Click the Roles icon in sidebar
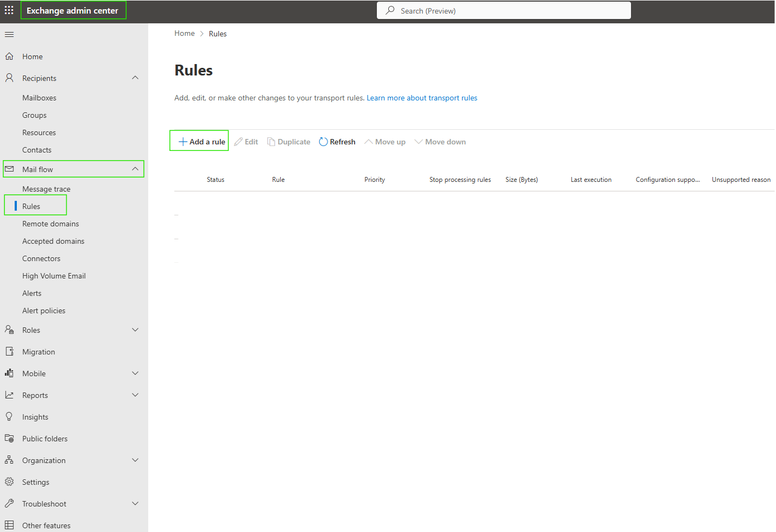 (x=9, y=330)
